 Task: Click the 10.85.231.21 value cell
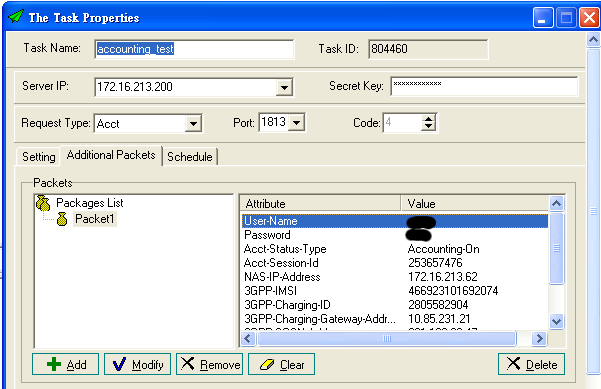[x=439, y=318]
